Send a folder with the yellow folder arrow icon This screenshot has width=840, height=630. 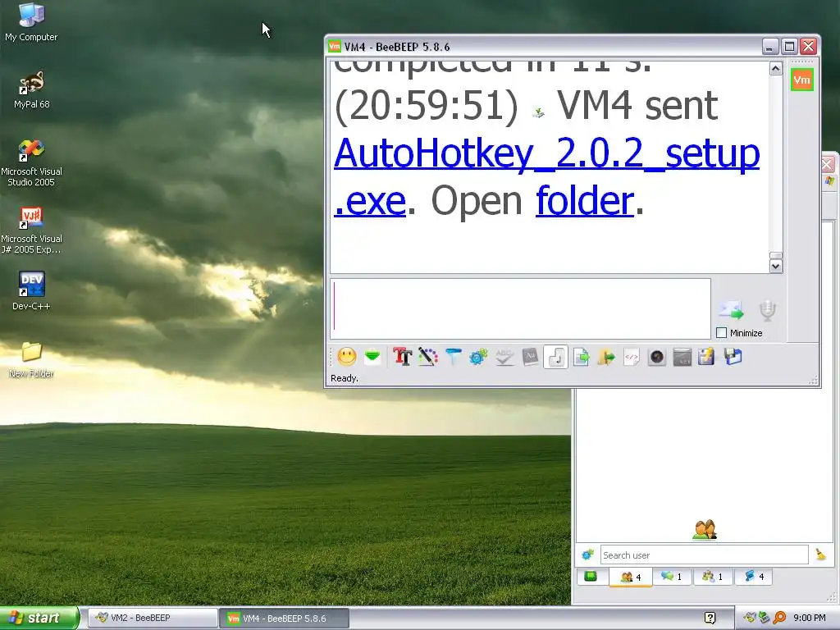tap(606, 357)
